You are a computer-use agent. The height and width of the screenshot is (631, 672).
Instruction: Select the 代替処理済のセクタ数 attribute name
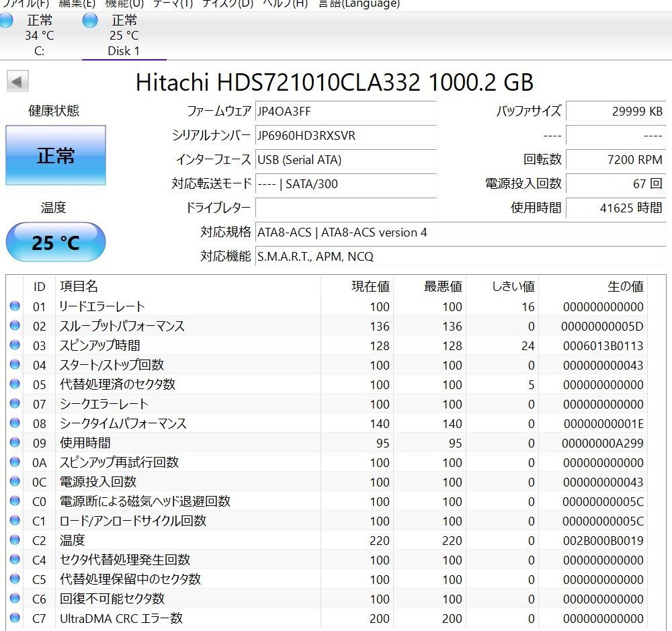click(117, 384)
